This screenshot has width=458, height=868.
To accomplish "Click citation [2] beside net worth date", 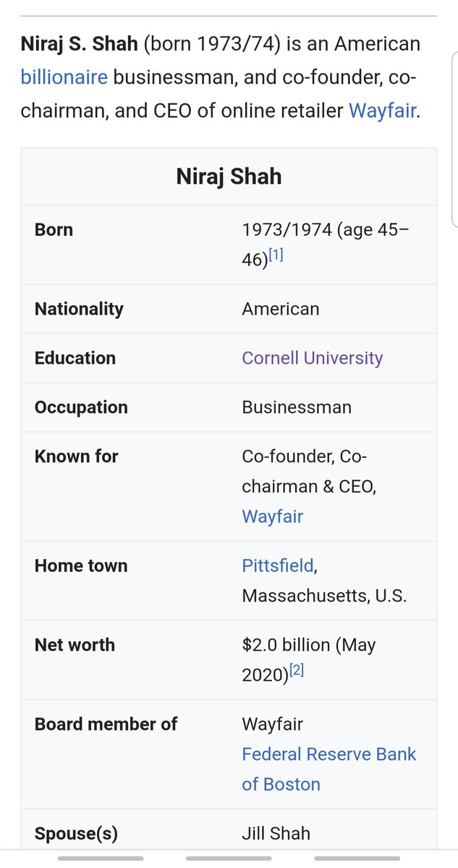I will point(297,671).
